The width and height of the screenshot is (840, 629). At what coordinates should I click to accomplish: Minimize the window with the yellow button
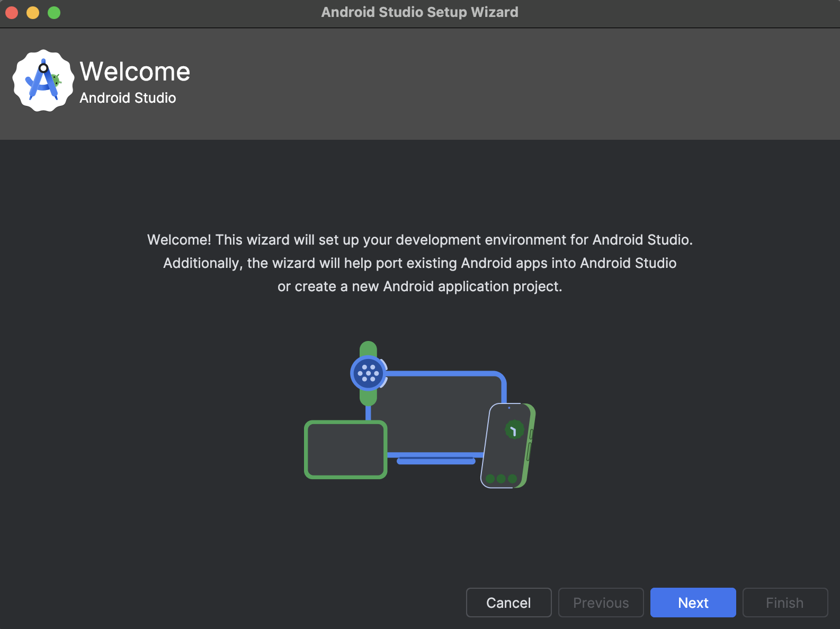33,12
